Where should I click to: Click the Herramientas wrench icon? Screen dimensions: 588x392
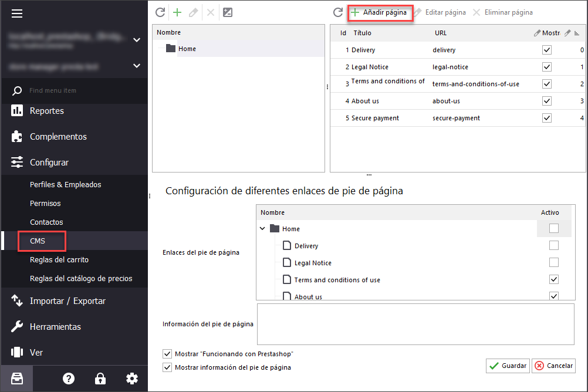(17, 327)
